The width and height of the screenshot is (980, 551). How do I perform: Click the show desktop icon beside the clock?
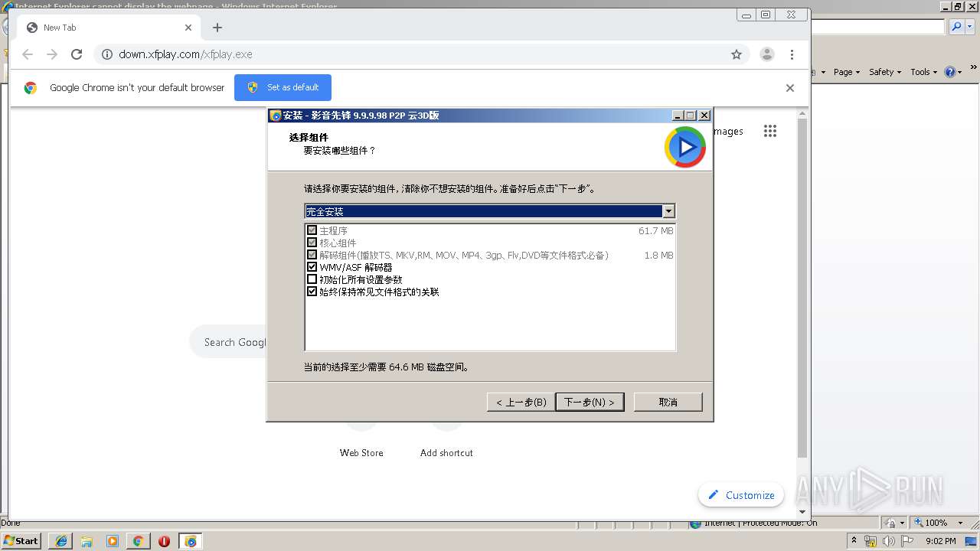point(971,541)
